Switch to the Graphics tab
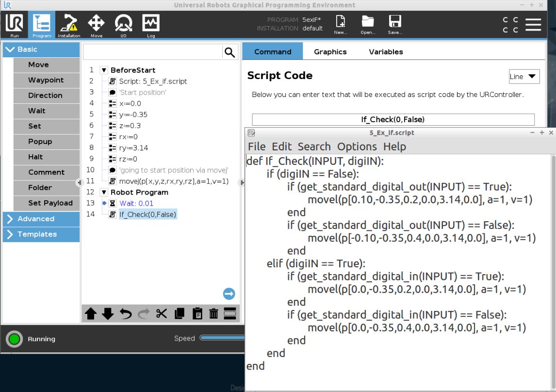Screen dimensions: 556x392 point(330,52)
